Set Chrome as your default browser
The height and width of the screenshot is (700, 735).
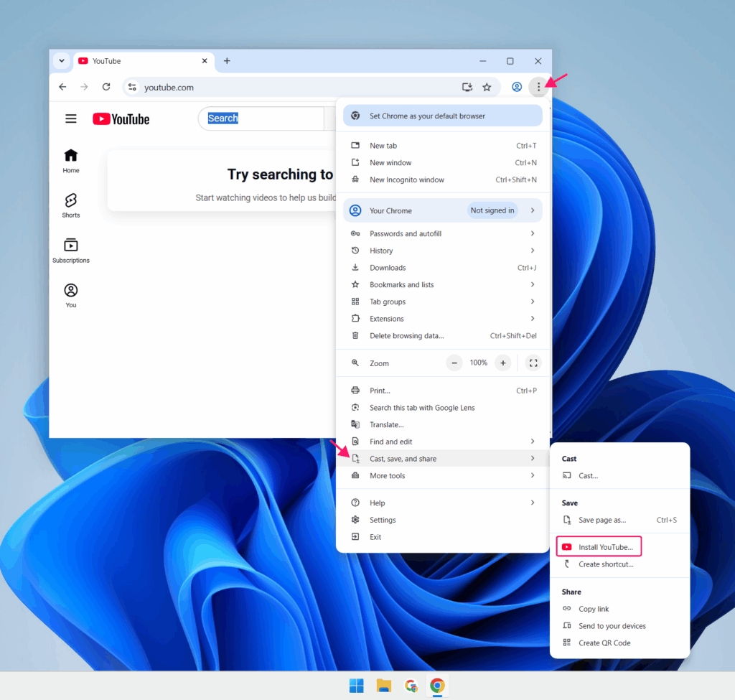[x=442, y=116]
